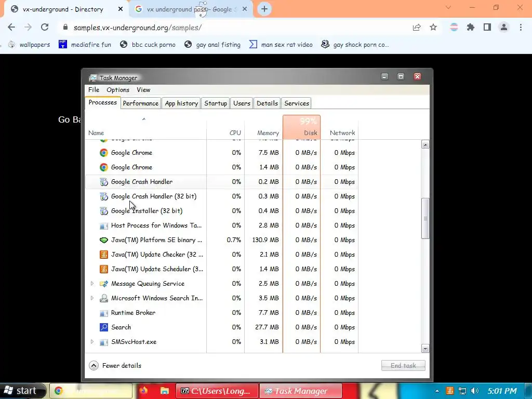Click the process list vertical scrollbar thumb
The height and width of the screenshot is (399, 532).
[425, 219]
